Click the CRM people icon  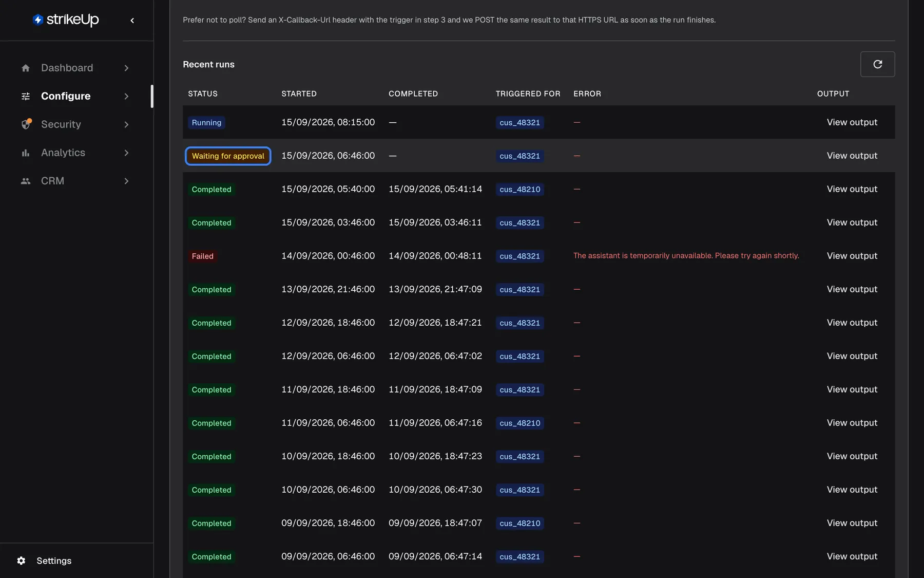pos(26,181)
